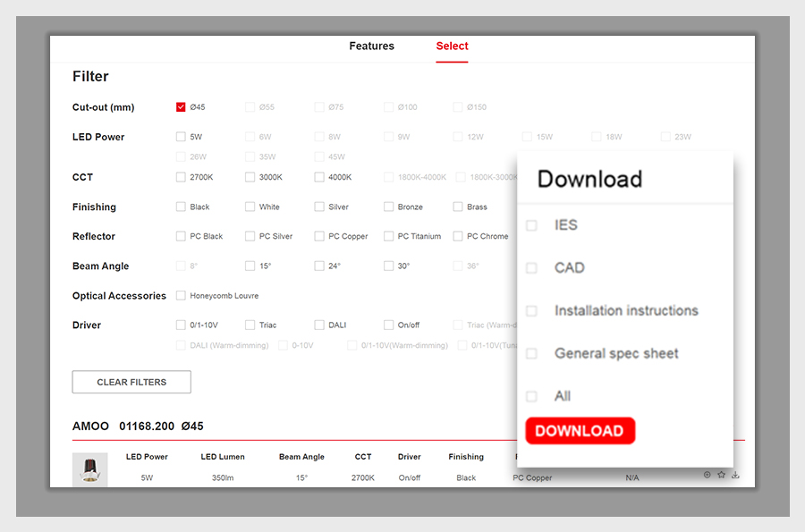Click the CLEAR FILTERS button
This screenshot has height=532, width=805.
(131, 382)
